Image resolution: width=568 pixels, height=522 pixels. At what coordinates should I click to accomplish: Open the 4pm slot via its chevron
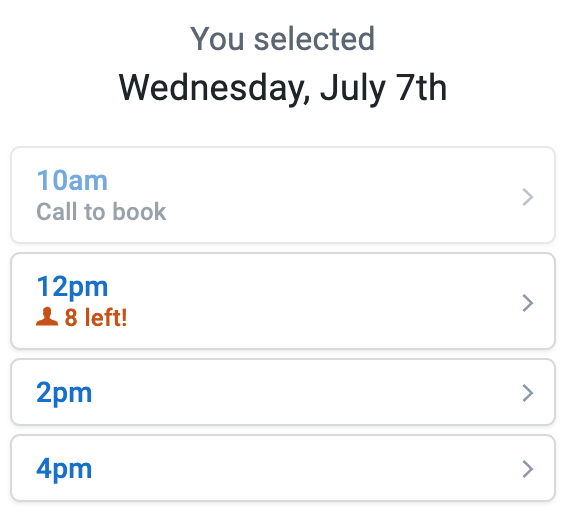[527, 469]
